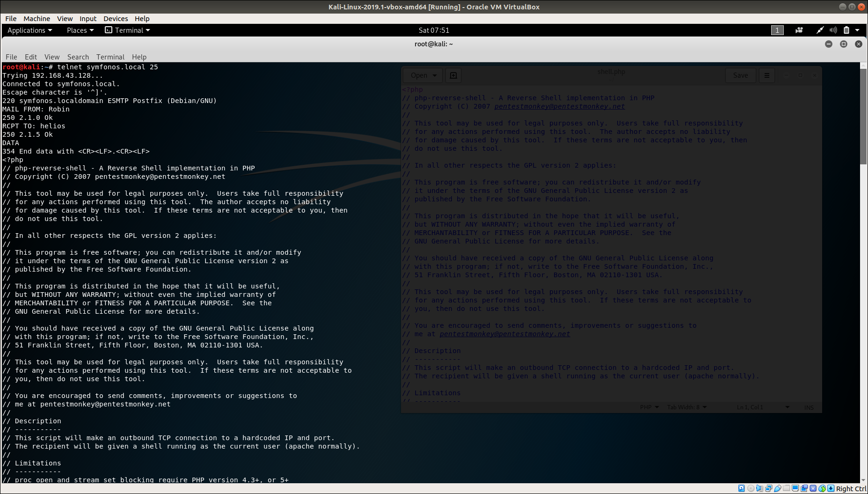
Task: Click the INS insert mode indicator in gedit
Action: [809, 407]
